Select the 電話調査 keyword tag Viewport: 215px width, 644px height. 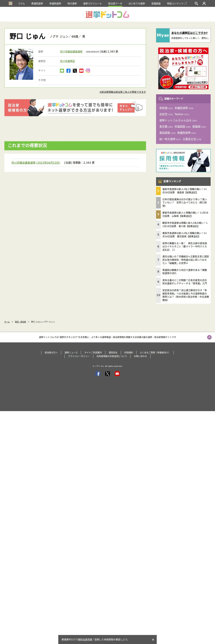167,133
